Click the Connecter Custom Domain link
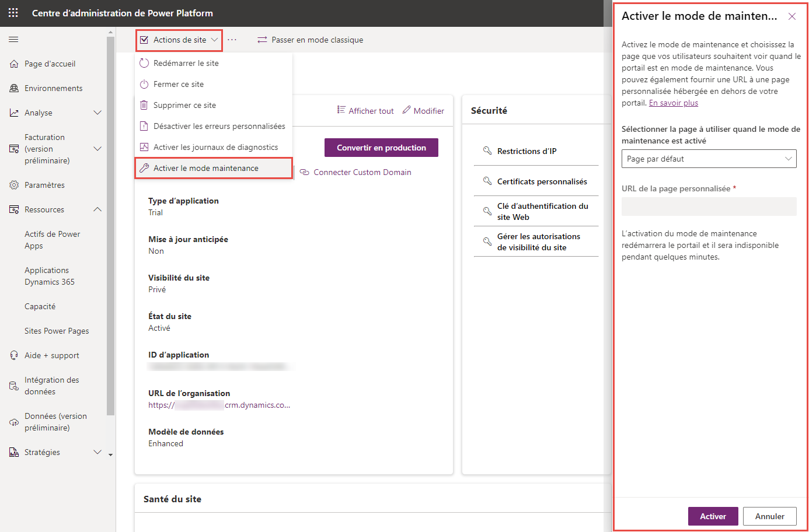 (362, 172)
